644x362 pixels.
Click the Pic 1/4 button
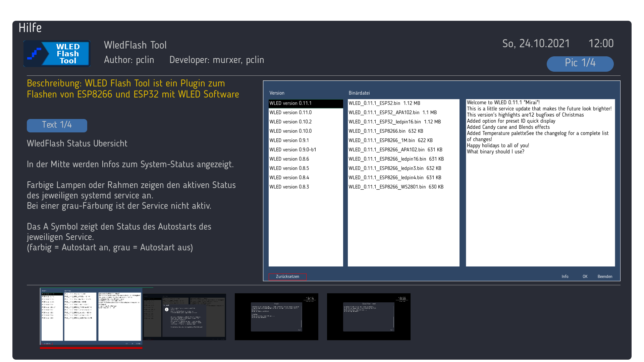(580, 63)
